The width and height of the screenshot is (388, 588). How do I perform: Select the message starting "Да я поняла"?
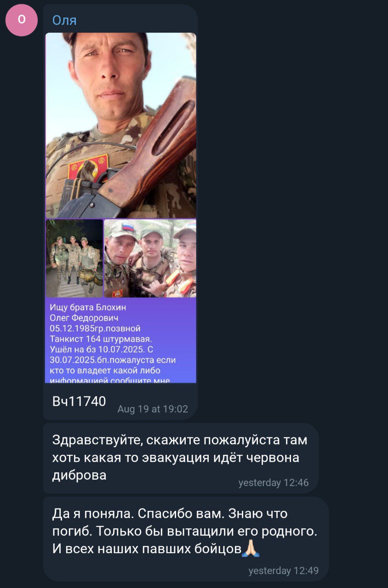coord(186,538)
